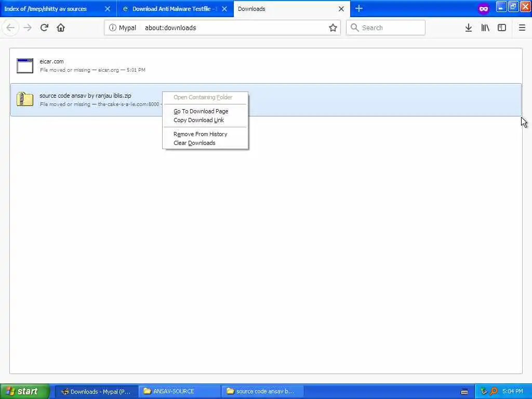Open the Windows start menu
This screenshot has height=399, width=532.
pos(24,391)
